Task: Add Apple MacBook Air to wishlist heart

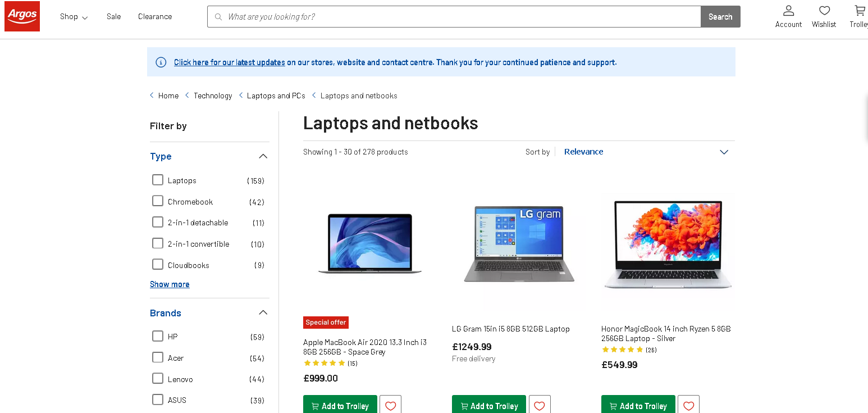Action: pyautogui.click(x=390, y=406)
